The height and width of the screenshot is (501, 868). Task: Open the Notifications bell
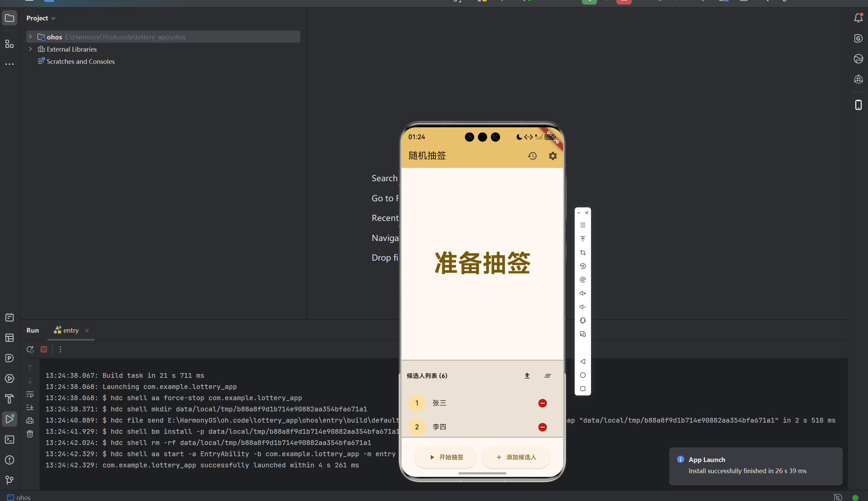858,18
